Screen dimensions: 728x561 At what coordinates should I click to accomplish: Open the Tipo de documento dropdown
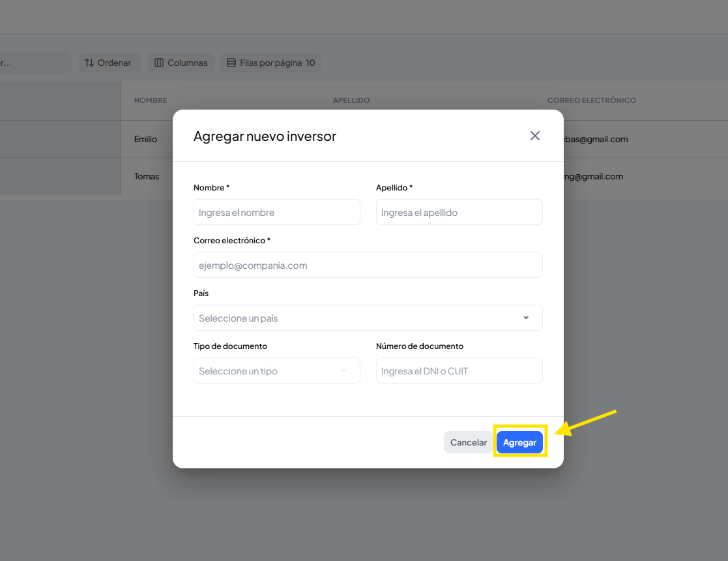click(276, 371)
